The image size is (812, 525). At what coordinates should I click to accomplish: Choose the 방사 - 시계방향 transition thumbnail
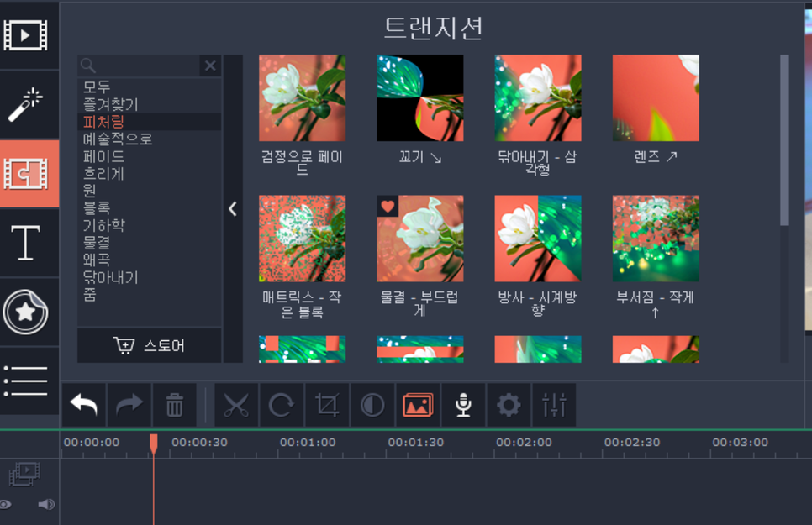538,239
